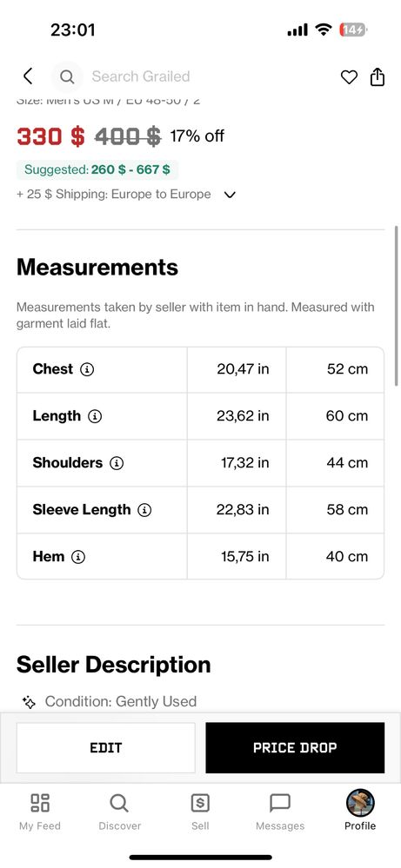Open the Discover tab
Screen dimensions: 401x868
120,811
